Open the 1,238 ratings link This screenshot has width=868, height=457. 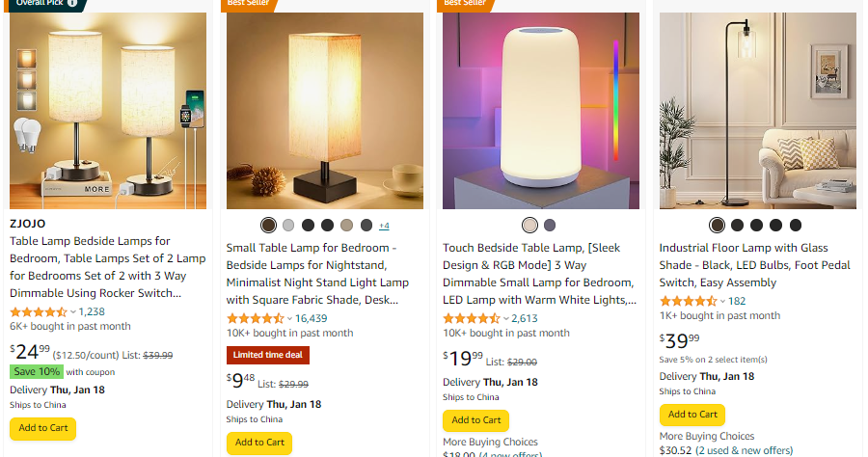click(x=92, y=311)
